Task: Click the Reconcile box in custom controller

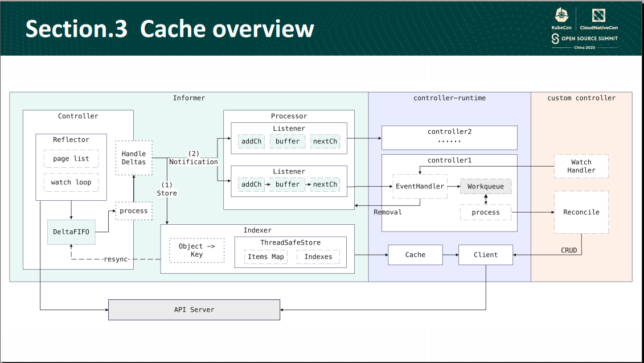Action: pyautogui.click(x=581, y=212)
